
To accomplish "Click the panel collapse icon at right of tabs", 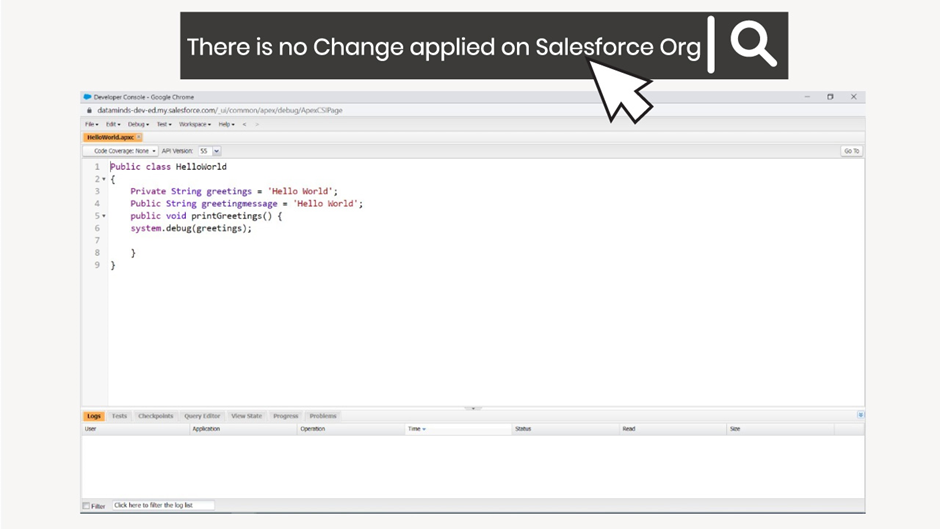I will pyautogui.click(x=860, y=415).
